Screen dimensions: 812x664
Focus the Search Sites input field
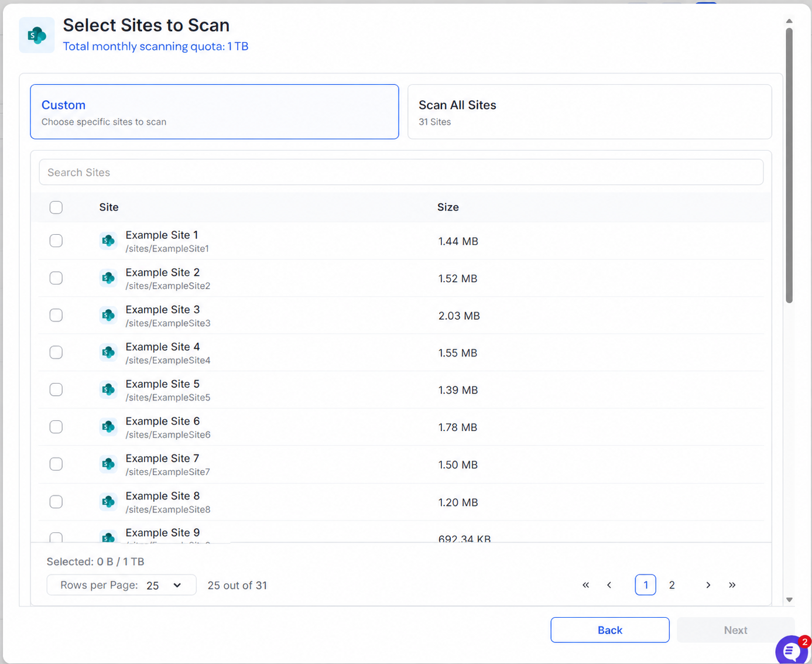click(401, 172)
